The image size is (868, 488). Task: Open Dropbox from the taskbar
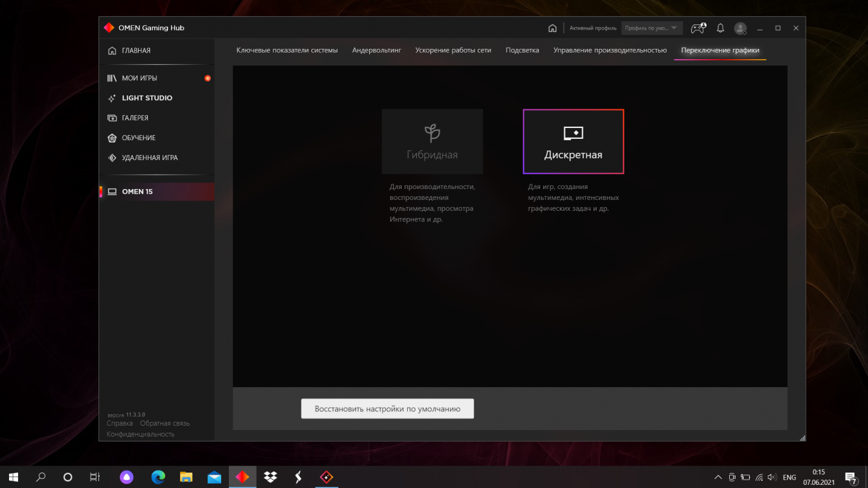click(x=271, y=477)
